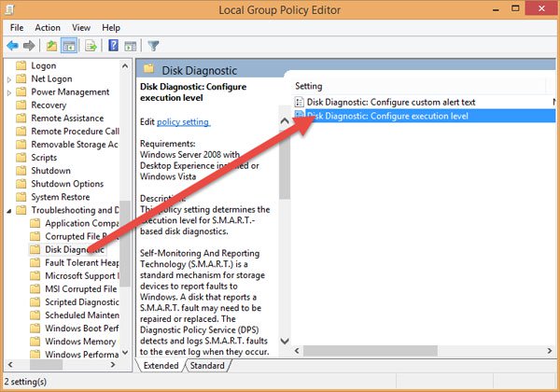Click description pane scroll down arrow
The width and height of the screenshot is (560, 392).
[x=285, y=341]
